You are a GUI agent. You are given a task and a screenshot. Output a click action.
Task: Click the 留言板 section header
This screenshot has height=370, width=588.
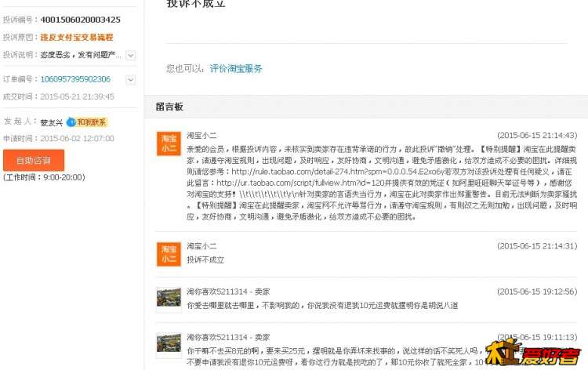pyautogui.click(x=169, y=107)
